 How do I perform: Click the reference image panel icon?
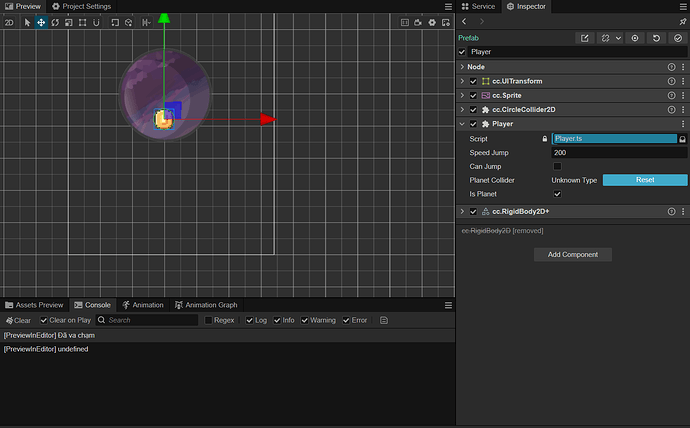point(405,22)
